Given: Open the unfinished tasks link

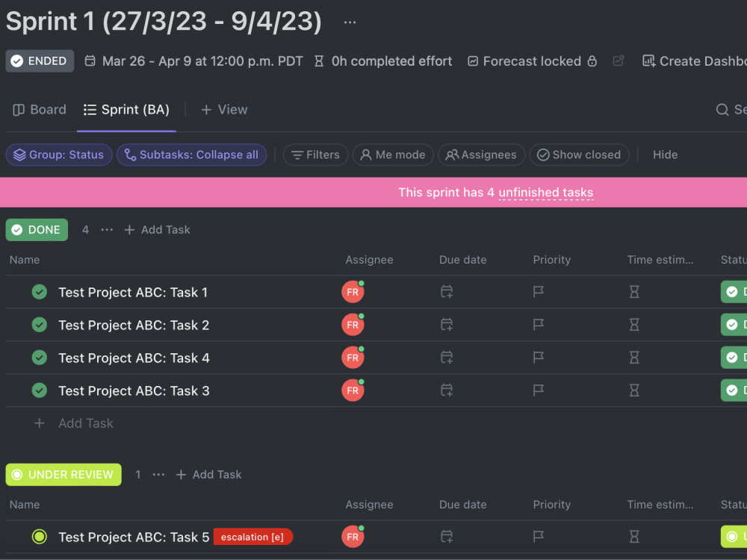Looking at the screenshot, I should point(545,193).
